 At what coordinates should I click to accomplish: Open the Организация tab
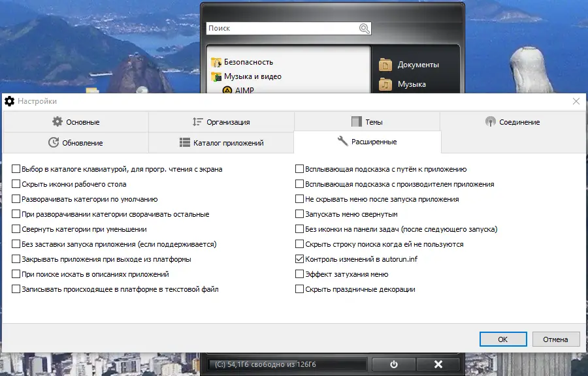221,121
